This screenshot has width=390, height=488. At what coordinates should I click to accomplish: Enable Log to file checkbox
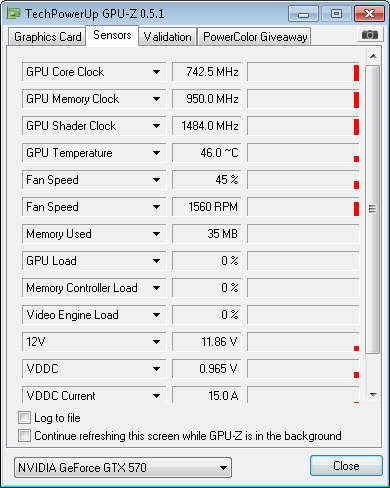pyautogui.click(x=24, y=417)
